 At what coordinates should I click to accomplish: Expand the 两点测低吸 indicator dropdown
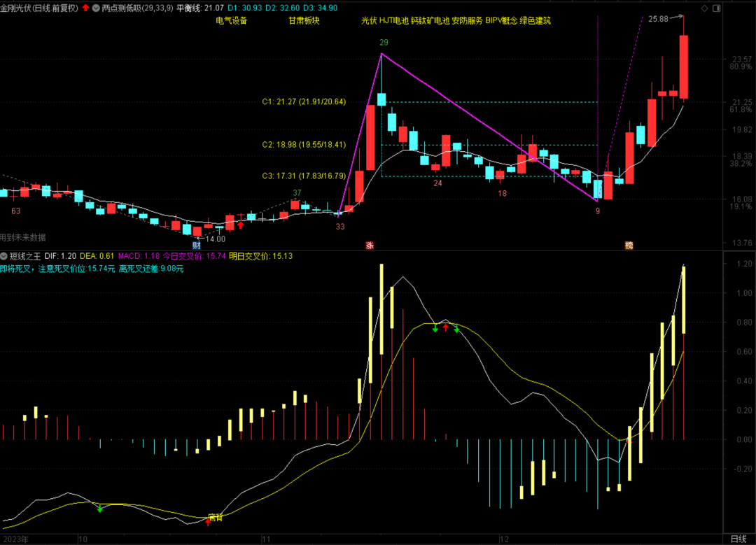[x=96, y=8]
